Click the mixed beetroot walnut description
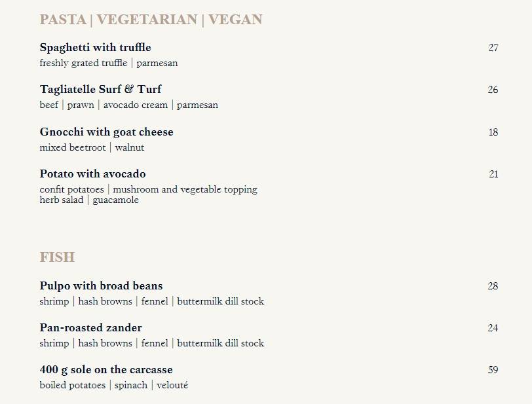Screen dimensions: 532x404 click(92, 147)
